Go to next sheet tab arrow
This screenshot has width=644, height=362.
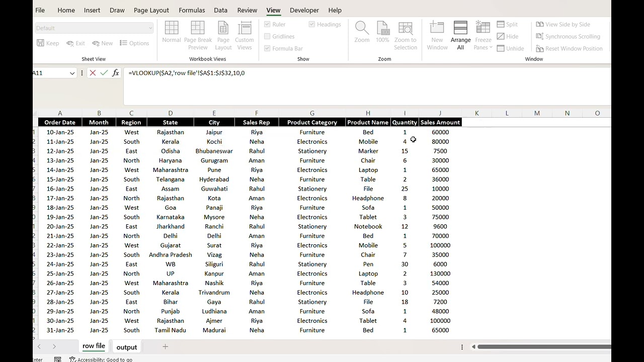(x=54, y=346)
